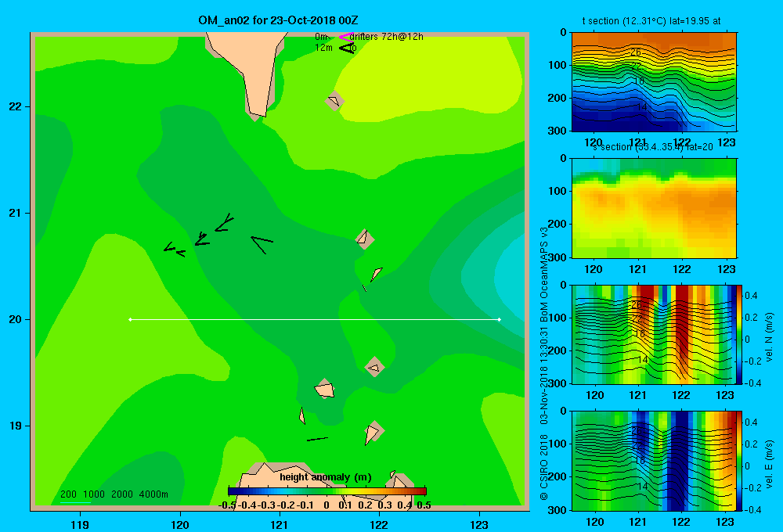Click the vel. E color scale bar
This screenshot has width=783, height=532.
[x=739, y=461]
